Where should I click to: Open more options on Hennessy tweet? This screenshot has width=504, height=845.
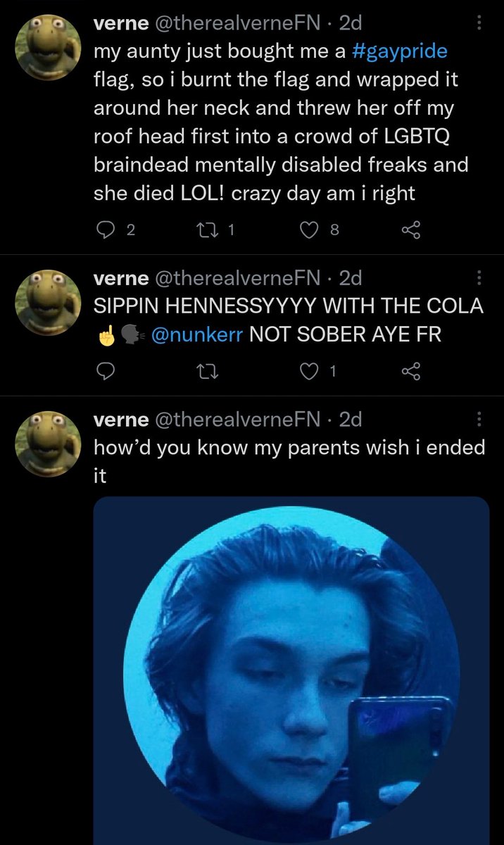point(479,278)
